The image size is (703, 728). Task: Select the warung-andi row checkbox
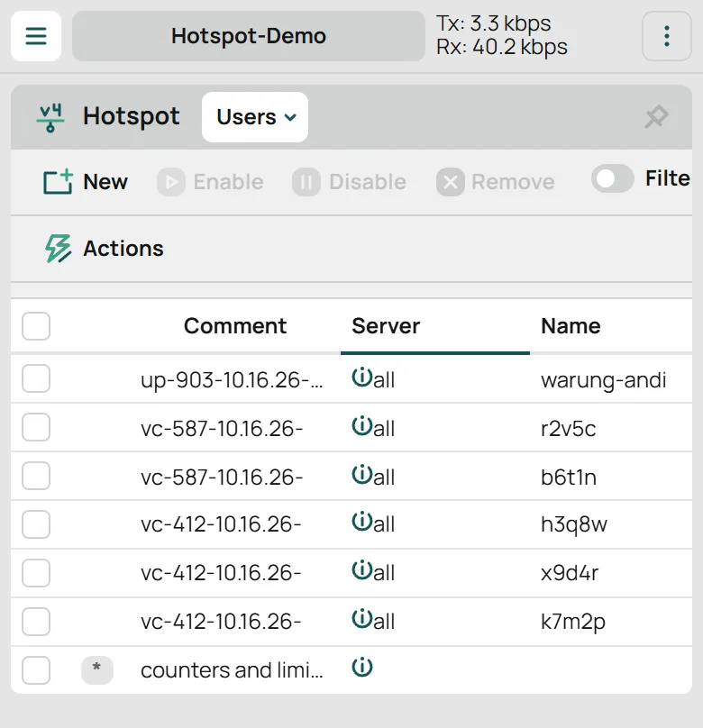(x=36, y=378)
